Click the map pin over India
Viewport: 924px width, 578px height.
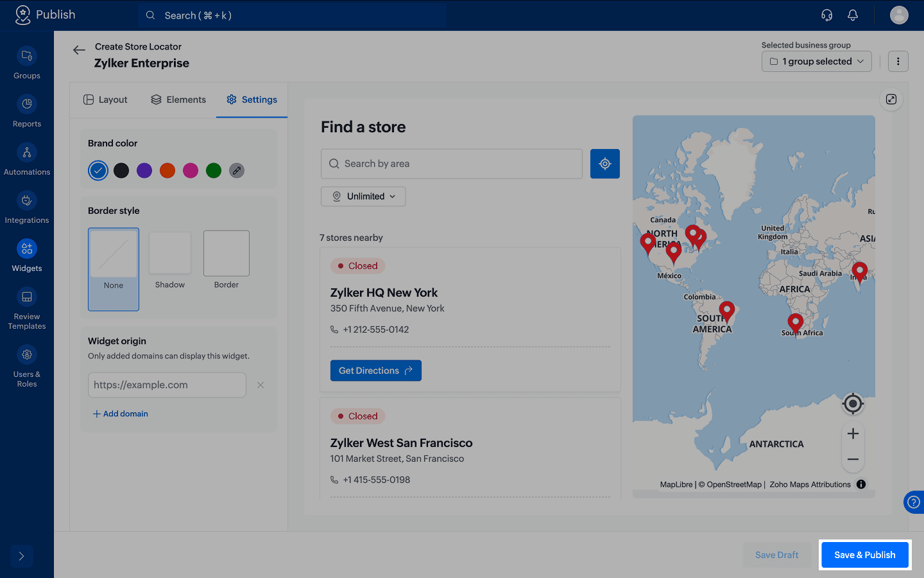coord(860,272)
